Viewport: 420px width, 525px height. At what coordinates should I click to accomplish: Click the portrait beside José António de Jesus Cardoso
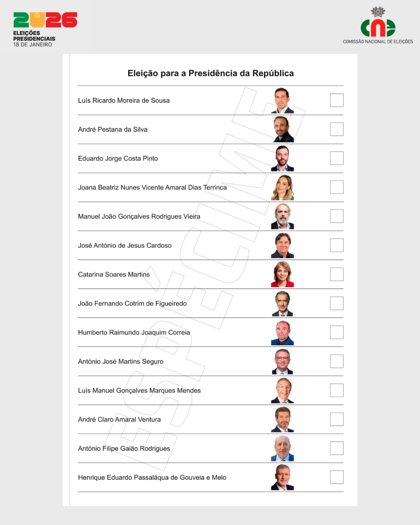coord(283,245)
